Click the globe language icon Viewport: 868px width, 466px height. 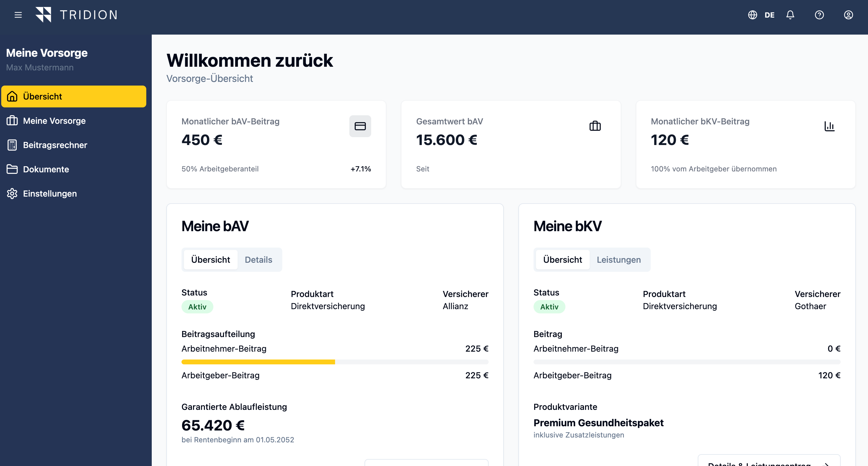(x=752, y=15)
